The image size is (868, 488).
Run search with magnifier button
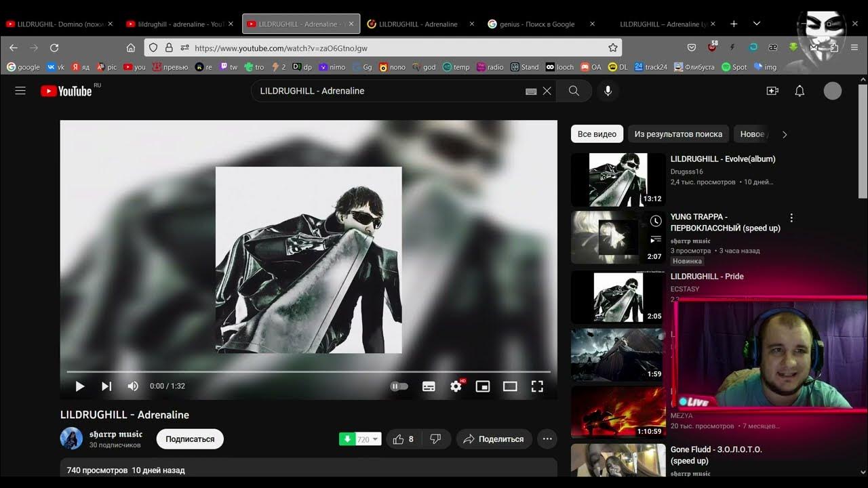pos(574,91)
